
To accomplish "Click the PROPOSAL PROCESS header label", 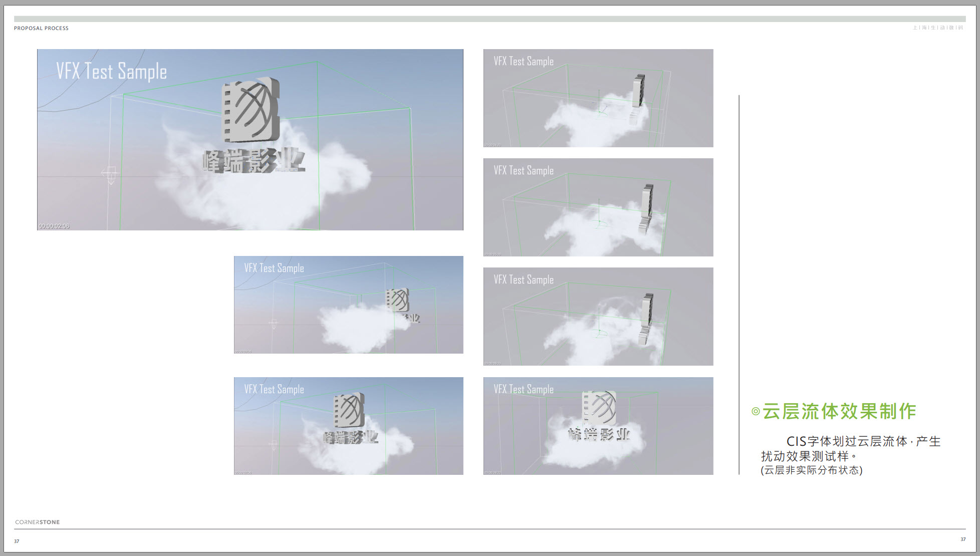I will 41,29.
